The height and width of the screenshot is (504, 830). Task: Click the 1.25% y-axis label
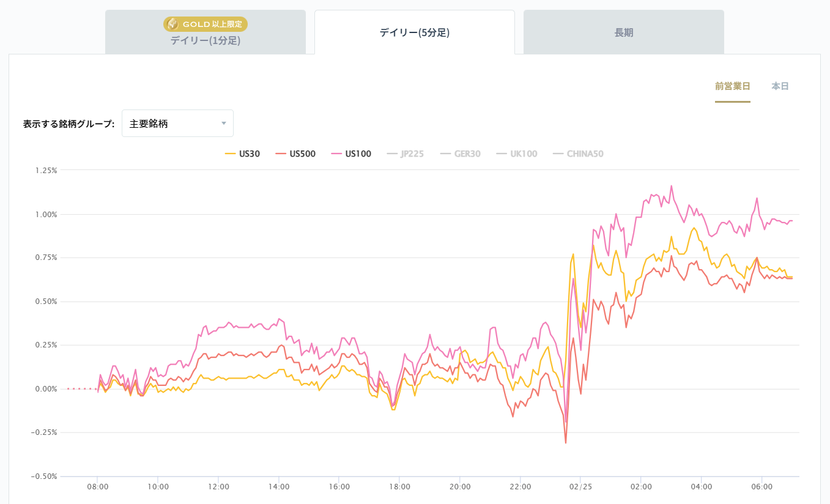pos(46,171)
